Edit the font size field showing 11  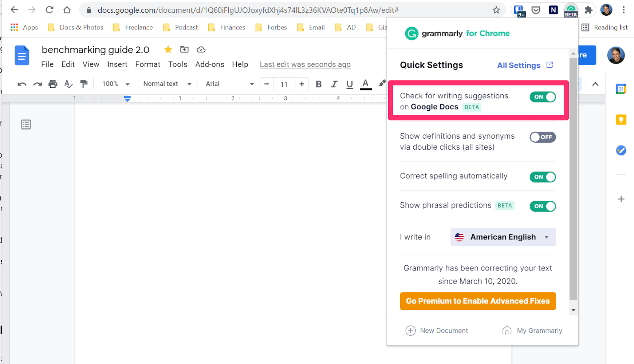pos(284,84)
